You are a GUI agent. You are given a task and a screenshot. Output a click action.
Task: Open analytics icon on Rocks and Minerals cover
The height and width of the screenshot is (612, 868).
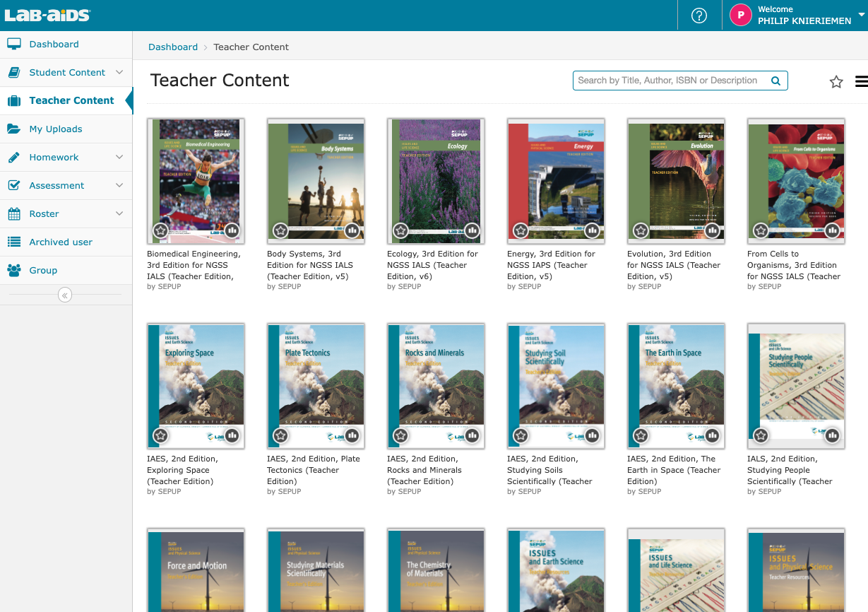click(x=472, y=435)
